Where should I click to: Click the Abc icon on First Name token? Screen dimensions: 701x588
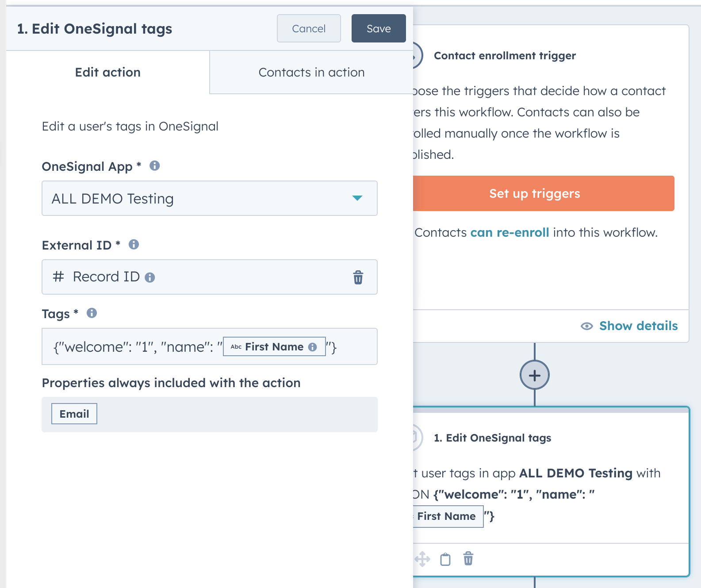click(236, 347)
